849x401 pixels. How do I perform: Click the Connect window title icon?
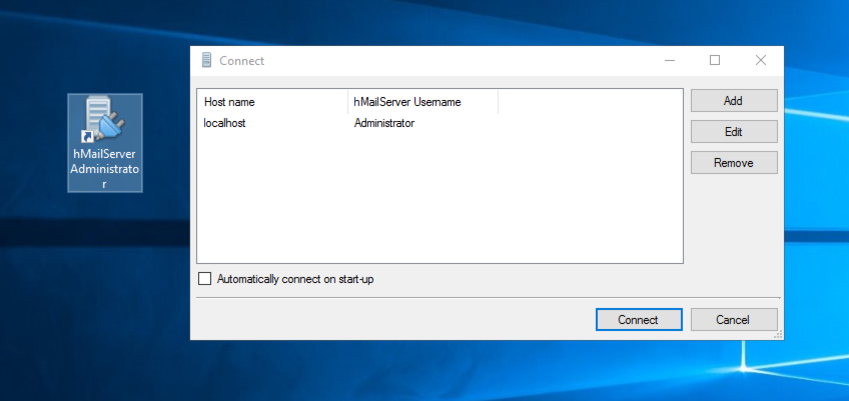pyautogui.click(x=206, y=60)
